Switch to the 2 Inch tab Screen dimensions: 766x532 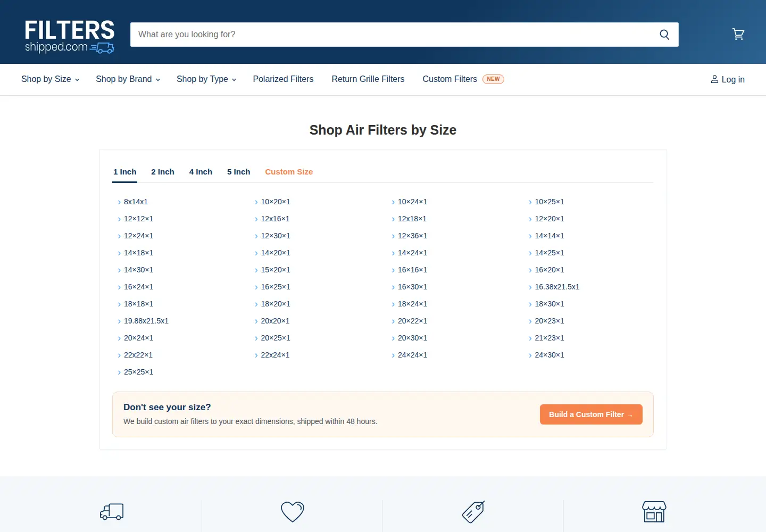(x=163, y=172)
